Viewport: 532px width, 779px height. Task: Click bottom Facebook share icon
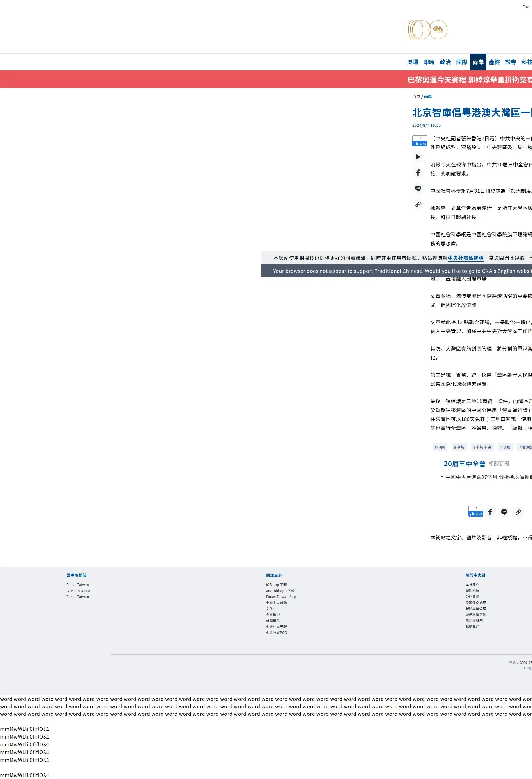tap(490, 512)
